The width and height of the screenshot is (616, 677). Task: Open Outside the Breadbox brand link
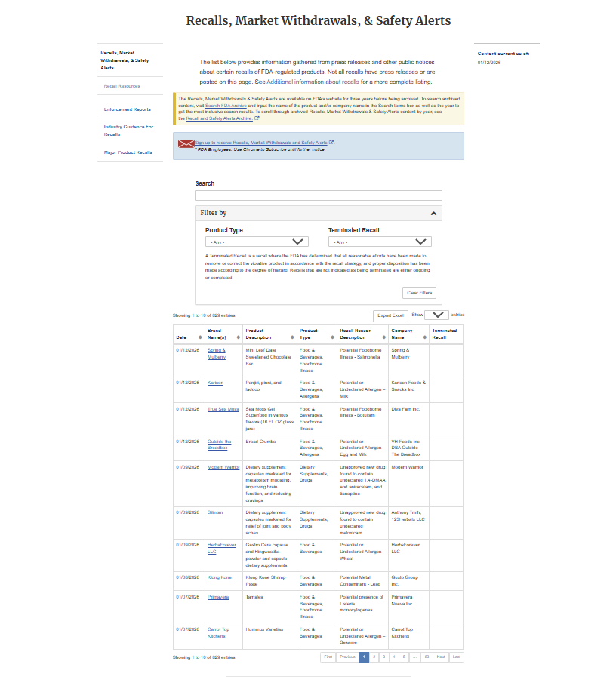220,445
